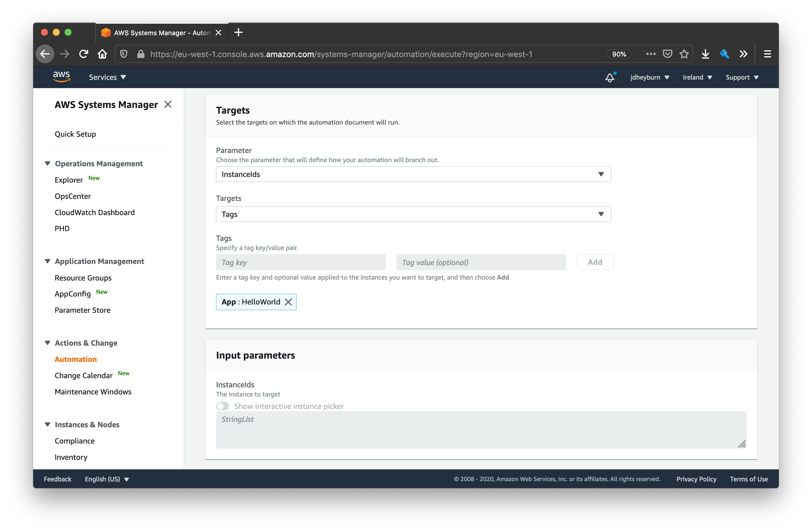Viewport: 812px width, 532px height.
Task: Go to Parameter Store
Action: pyautogui.click(x=83, y=310)
